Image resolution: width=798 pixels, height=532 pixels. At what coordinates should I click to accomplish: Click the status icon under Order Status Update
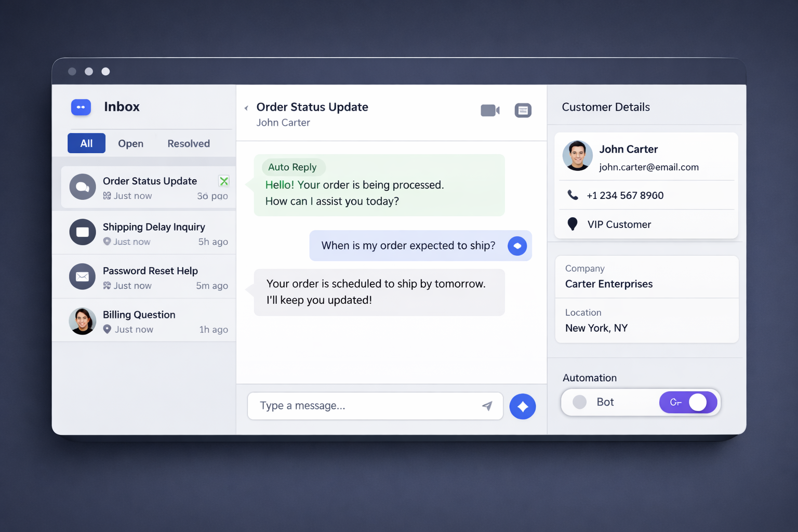coord(107,196)
